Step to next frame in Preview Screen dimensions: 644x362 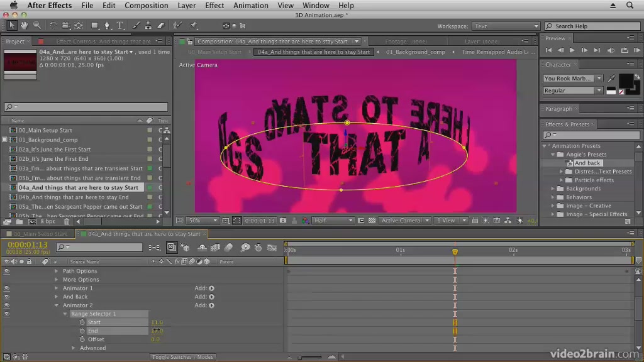tap(584, 50)
